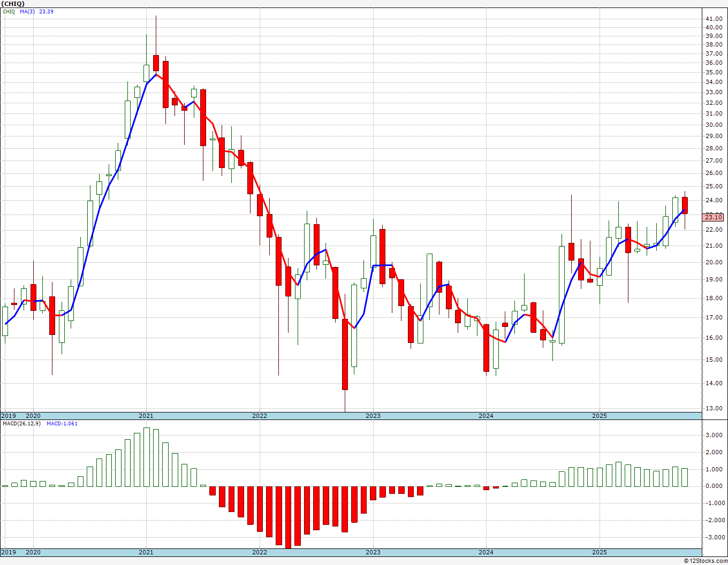Click the MA(3) moving average legend
The width and height of the screenshot is (728, 565).
click(28, 11)
